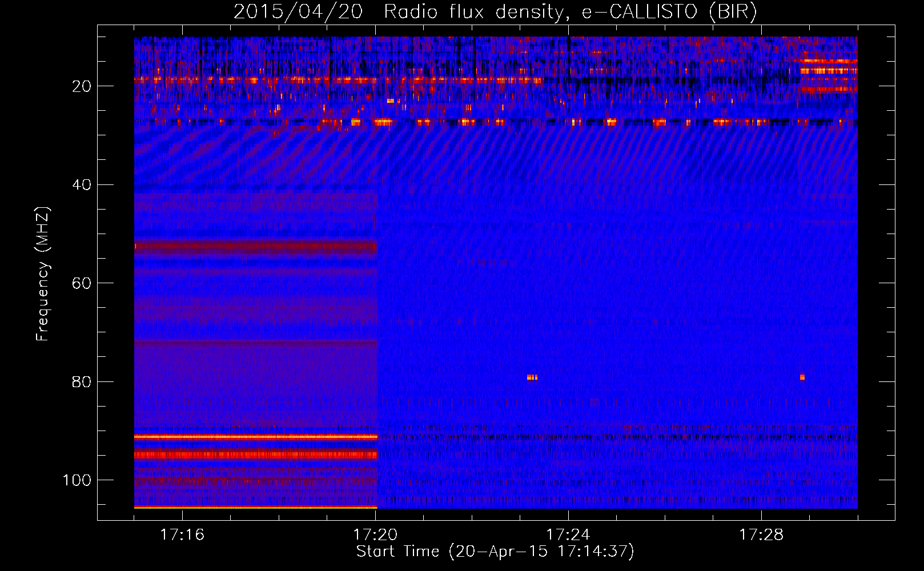The height and width of the screenshot is (571, 924).
Task: Click the bright yellow band near 91 MHz
Action: tap(256, 437)
